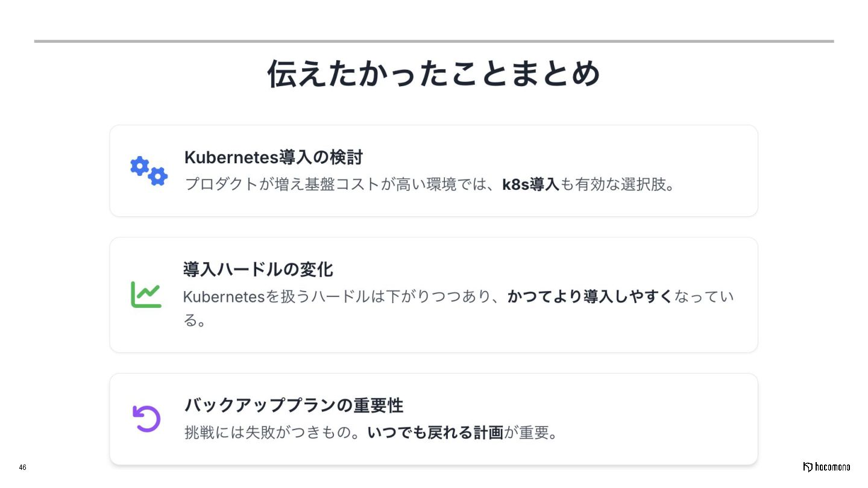This screenshot has height=488, width=868.
Task: Select the Kubernetes導入の検討 heading
Action: 274,157
